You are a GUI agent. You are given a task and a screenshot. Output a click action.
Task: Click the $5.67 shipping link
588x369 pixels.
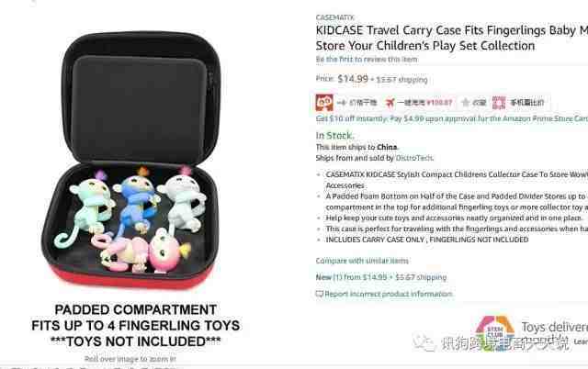(x=402, y=80)
